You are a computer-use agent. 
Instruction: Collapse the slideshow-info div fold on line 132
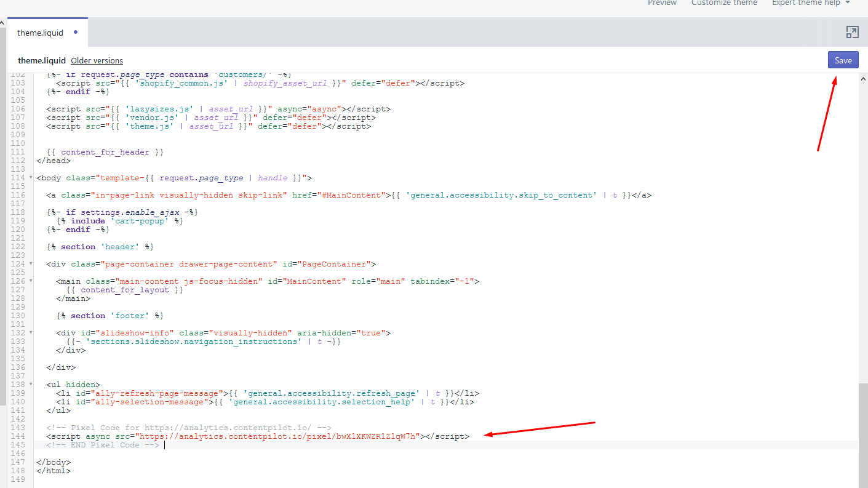[x=31, y=333]
